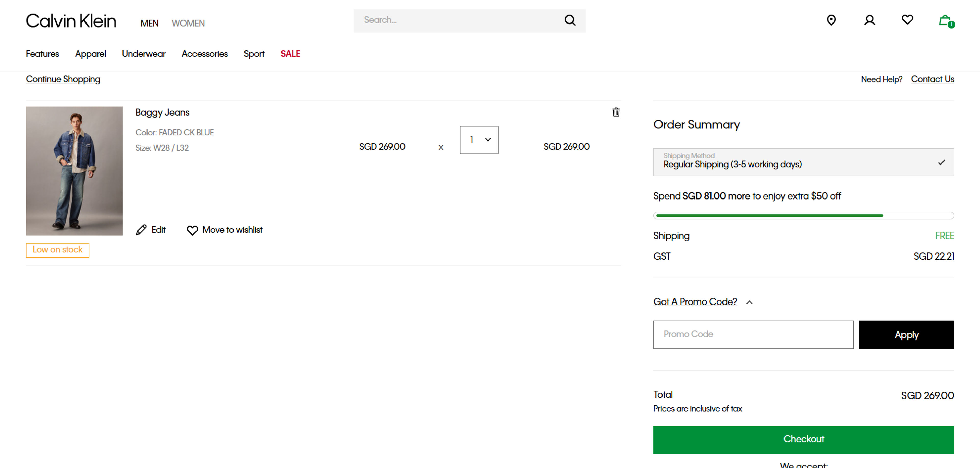The image size is (980, 468).
Task: Click Move to wishlist text
Action: 232,230
